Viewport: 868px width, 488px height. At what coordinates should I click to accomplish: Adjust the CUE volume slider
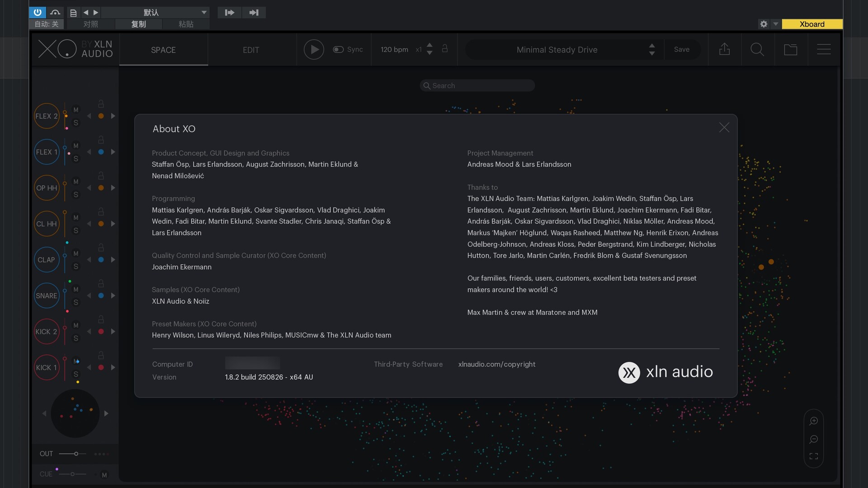coord(72,474)
